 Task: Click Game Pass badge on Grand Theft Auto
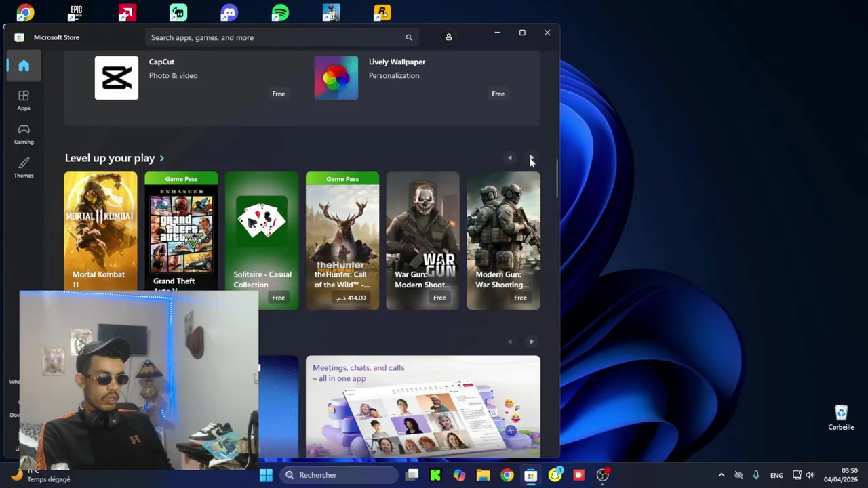tap(181, 179)
